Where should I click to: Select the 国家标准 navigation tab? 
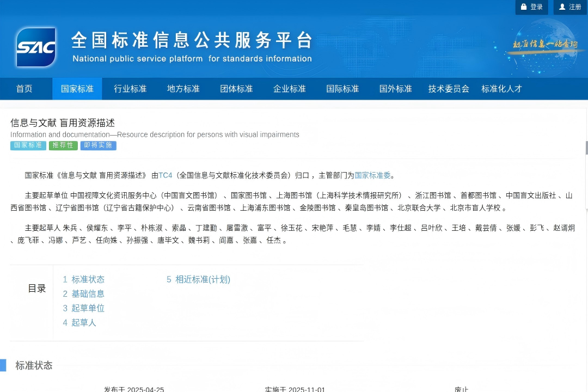click(x=77, y=89)
